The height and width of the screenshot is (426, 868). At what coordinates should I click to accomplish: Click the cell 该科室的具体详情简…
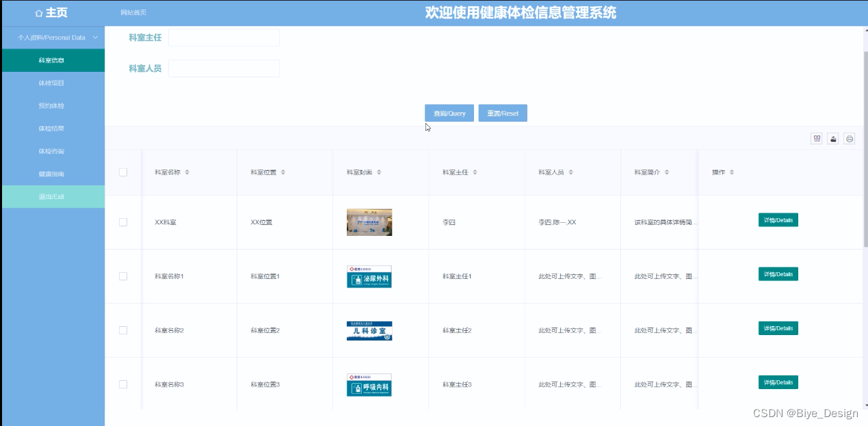(x=667, y=222)
